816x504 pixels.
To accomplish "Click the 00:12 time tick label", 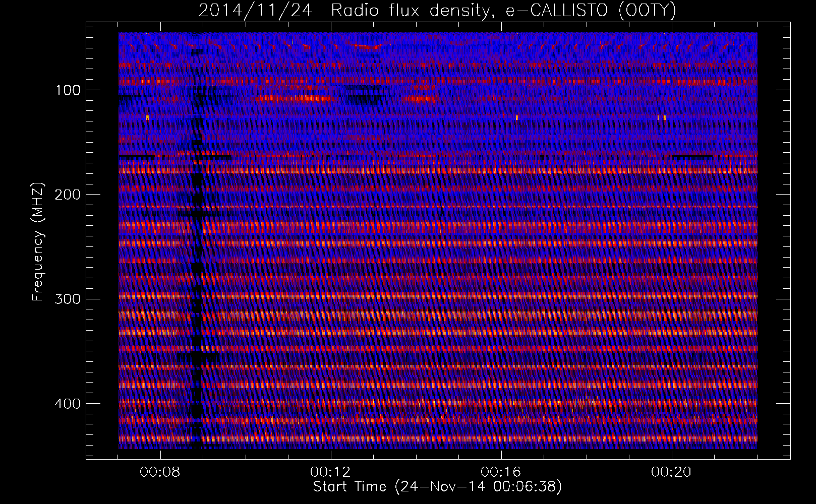I will click(330, 472).
